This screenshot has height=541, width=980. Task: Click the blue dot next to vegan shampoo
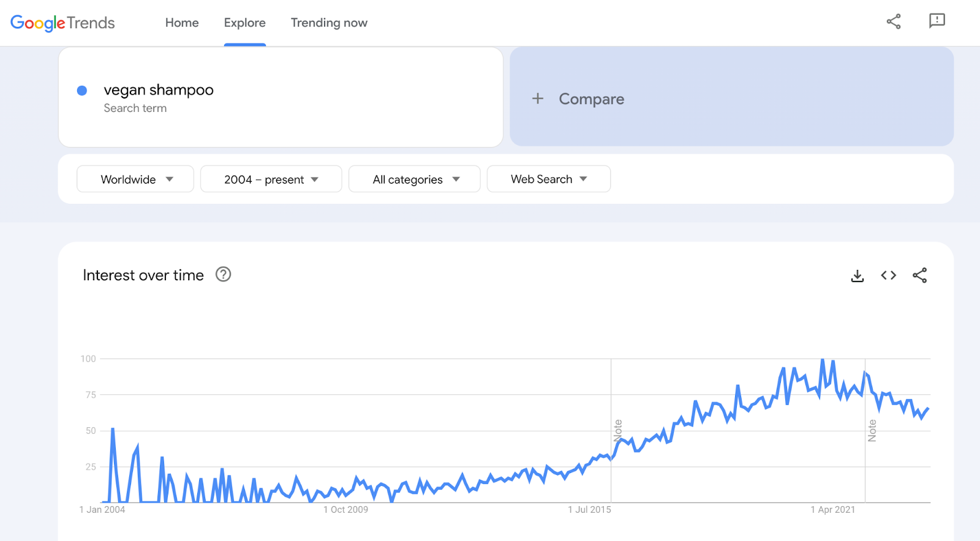tap(82, 91)
